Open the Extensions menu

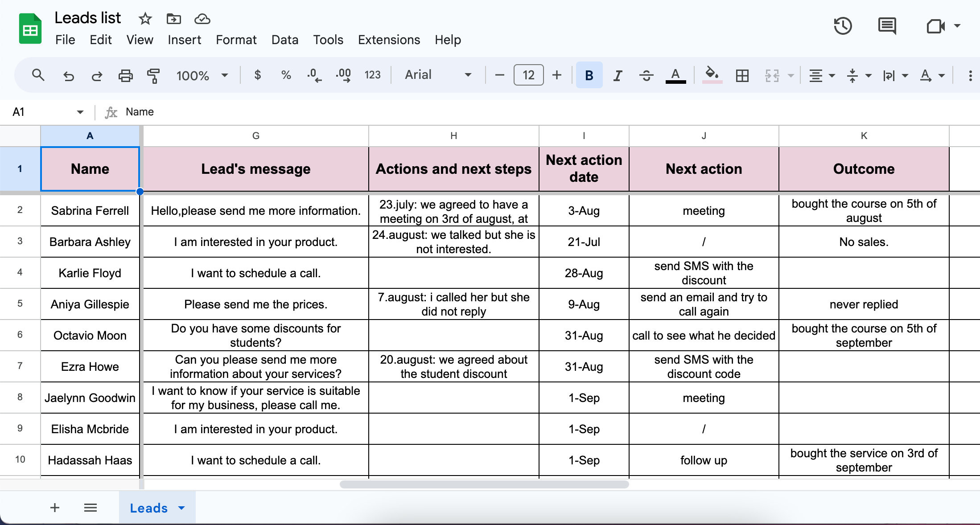pyautogui.click(x=388, y=40)
